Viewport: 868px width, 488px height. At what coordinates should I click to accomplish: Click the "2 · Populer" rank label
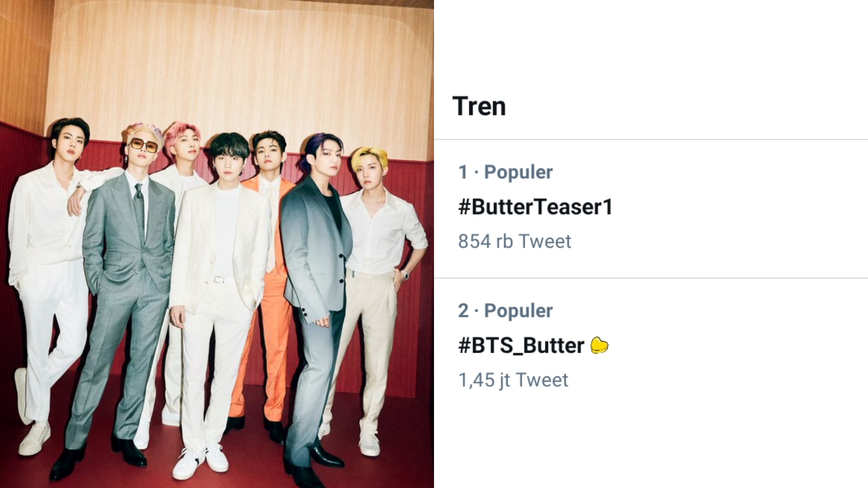point(505,311)
